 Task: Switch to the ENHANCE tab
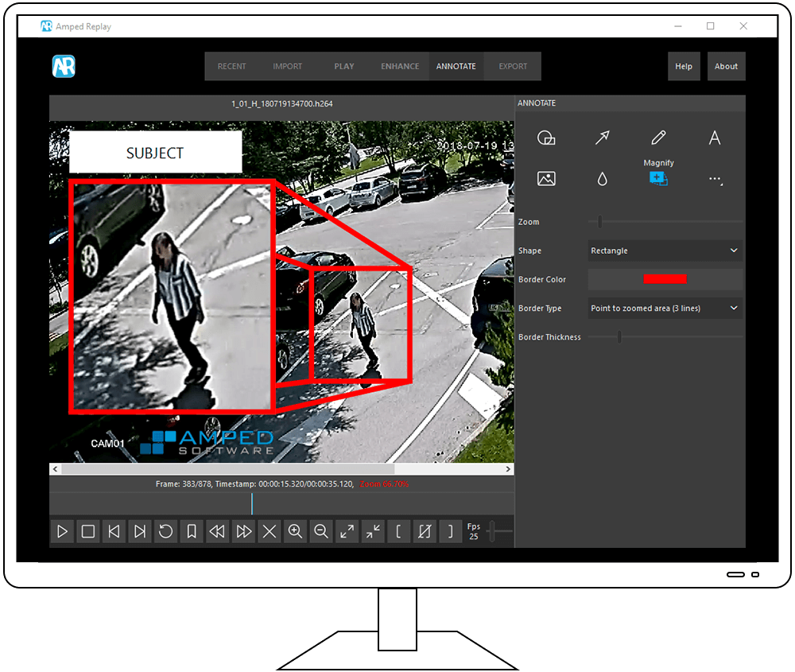coord(400,66)
